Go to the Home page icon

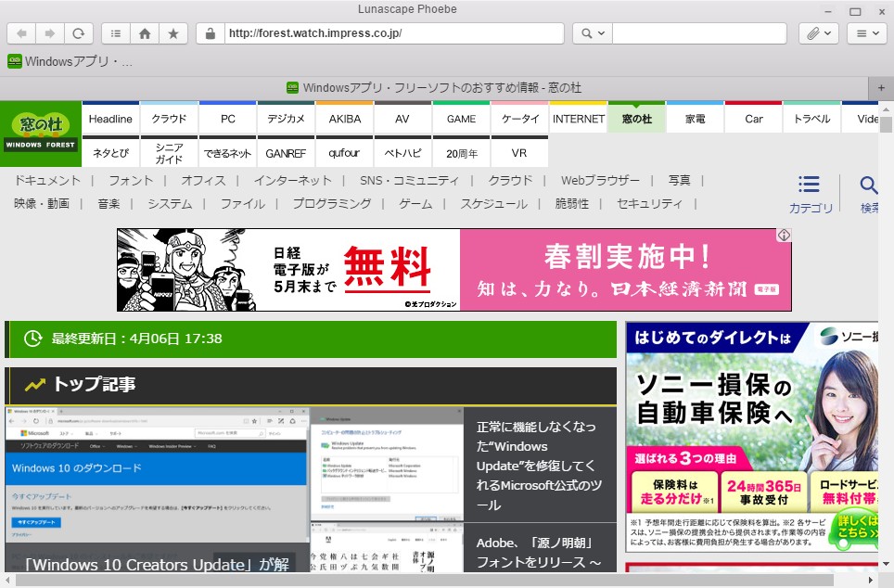coord(145,33)
